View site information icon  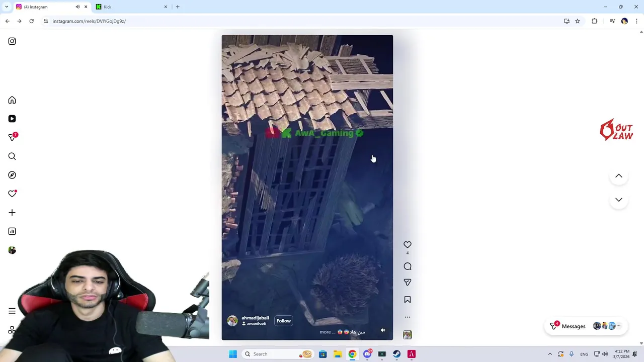click(x=46, y=21)
